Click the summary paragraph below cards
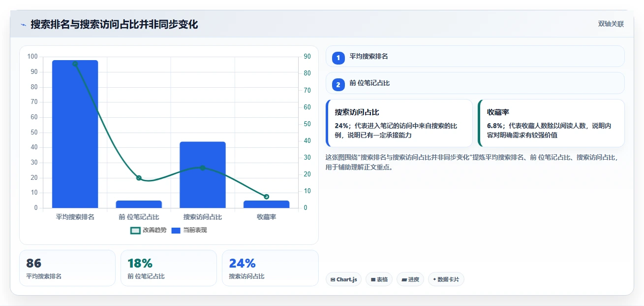 pyautogui.click(x=472, y=162)
